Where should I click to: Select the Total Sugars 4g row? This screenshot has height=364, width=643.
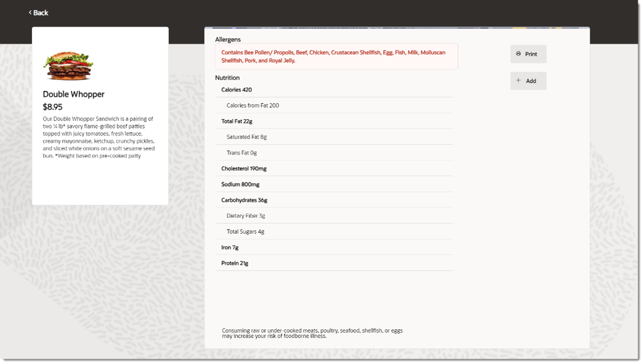click(x=334, y=232)
